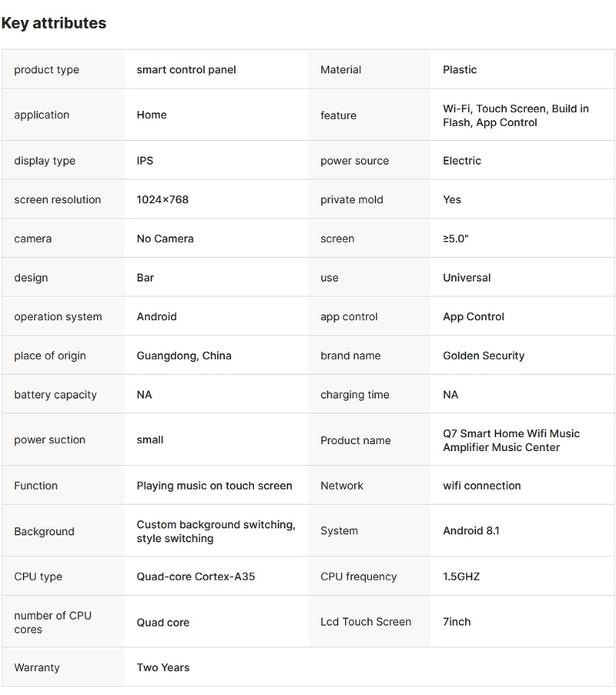Select the '7inch' Lcd Touch Screen value
The height and width of the screenshot is (695, 616).
(457, 621)
